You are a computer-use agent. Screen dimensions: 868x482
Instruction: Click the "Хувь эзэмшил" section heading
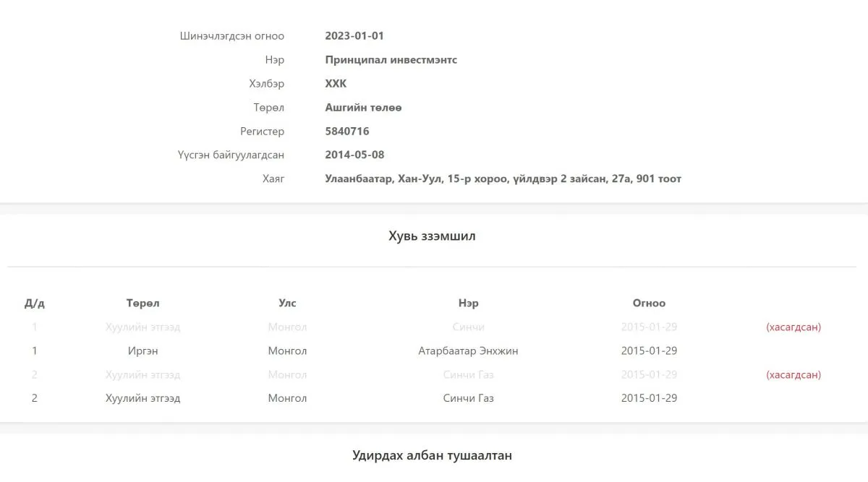[x=433, y=236]
